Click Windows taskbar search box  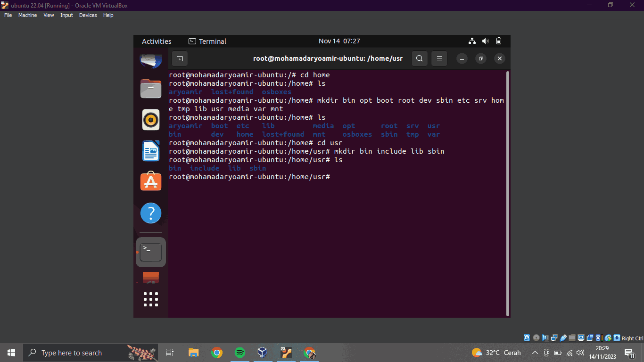91,353
